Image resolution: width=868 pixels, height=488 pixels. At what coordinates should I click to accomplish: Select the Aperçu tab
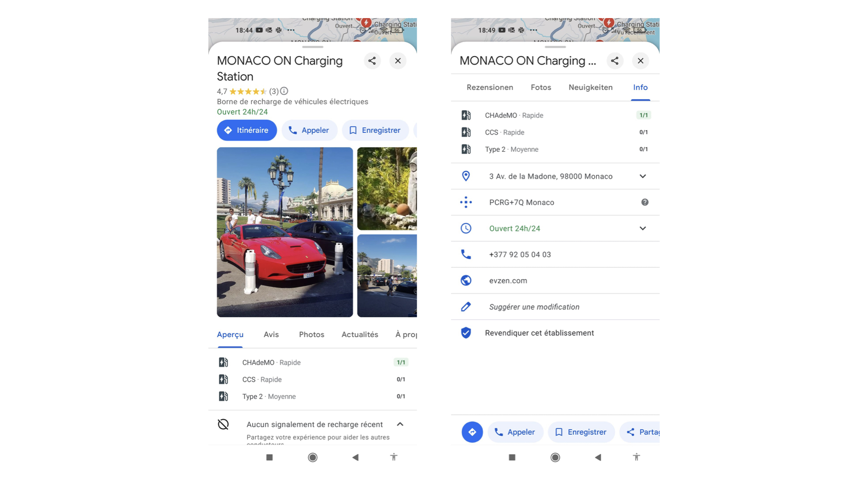[x=230, y=334]
